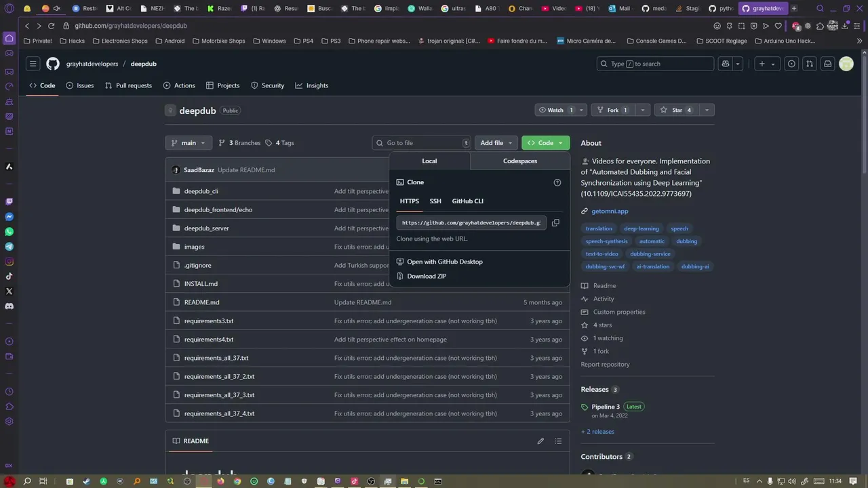Open README.md file
The image size is (868, 488).
click(x=201, y=302)
